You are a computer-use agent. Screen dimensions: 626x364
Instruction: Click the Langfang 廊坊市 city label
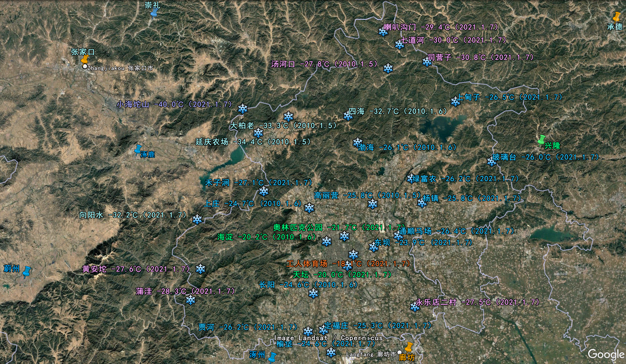[x=371, y=354]
